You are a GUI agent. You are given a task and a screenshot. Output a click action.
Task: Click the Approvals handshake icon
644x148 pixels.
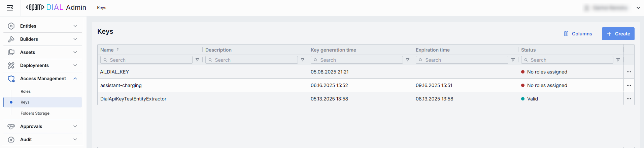tap(11, 126)
